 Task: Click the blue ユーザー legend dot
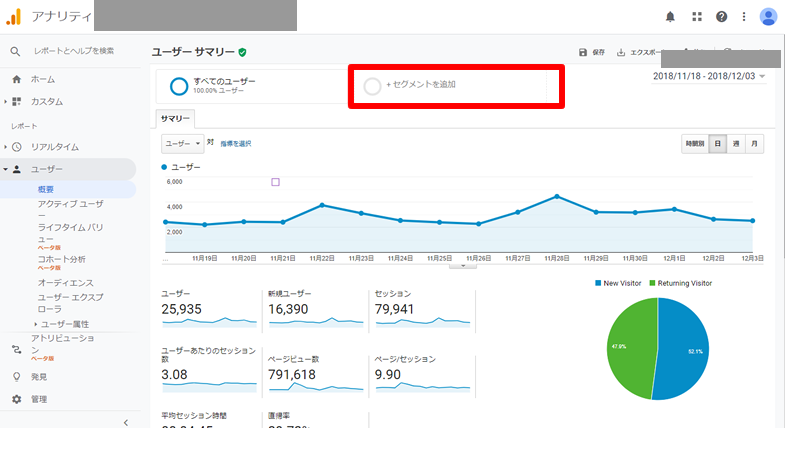point(164,167)
